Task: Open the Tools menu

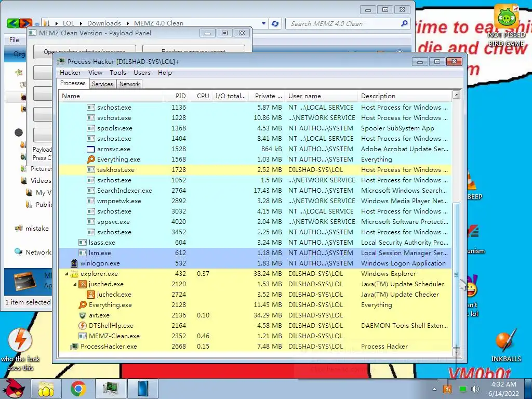Action: [x=118, y=73]
